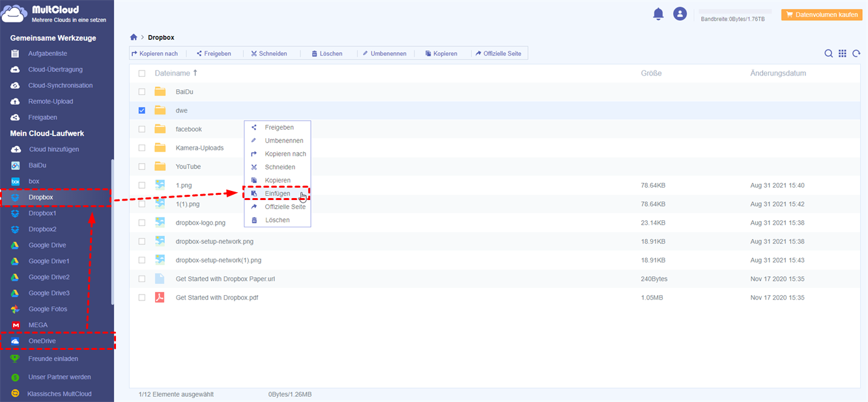Click the notification bell icon
This screenshot has height=402, width=868.
click(x=658, y=14)
